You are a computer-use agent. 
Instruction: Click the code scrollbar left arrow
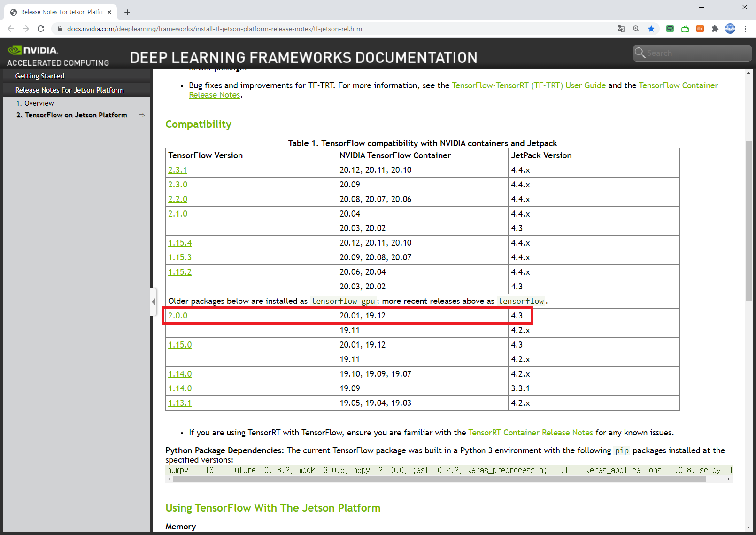[169, 479]
